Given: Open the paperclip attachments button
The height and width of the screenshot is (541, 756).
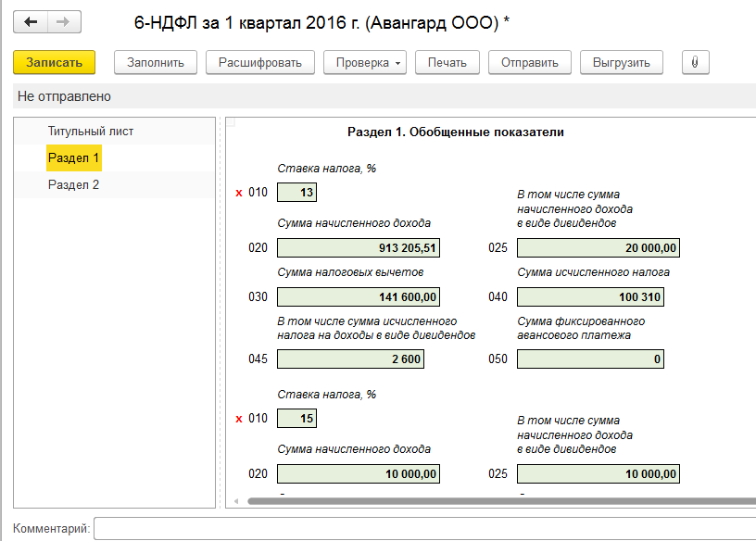Looking at the screenshot, I should (x=695, y=62).
